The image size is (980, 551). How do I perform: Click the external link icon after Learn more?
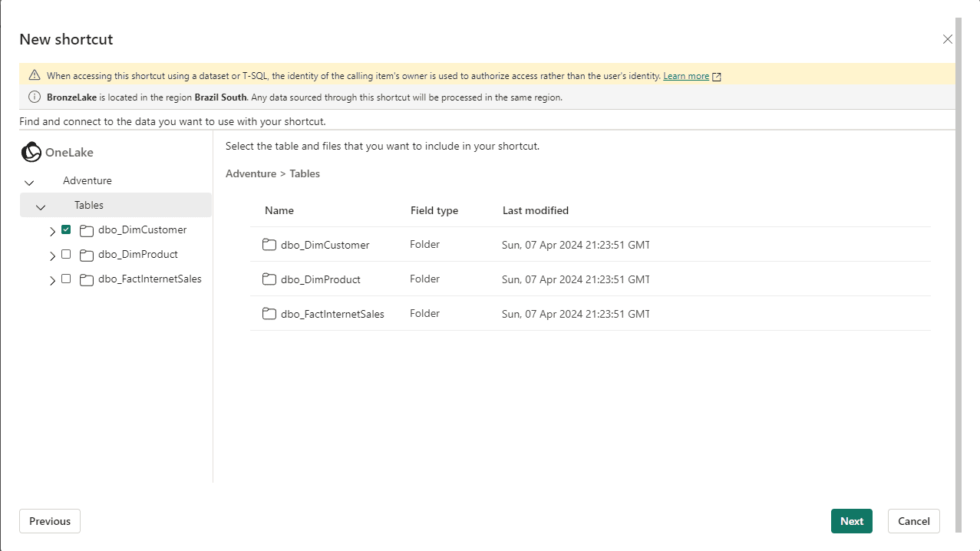point(717,76)
